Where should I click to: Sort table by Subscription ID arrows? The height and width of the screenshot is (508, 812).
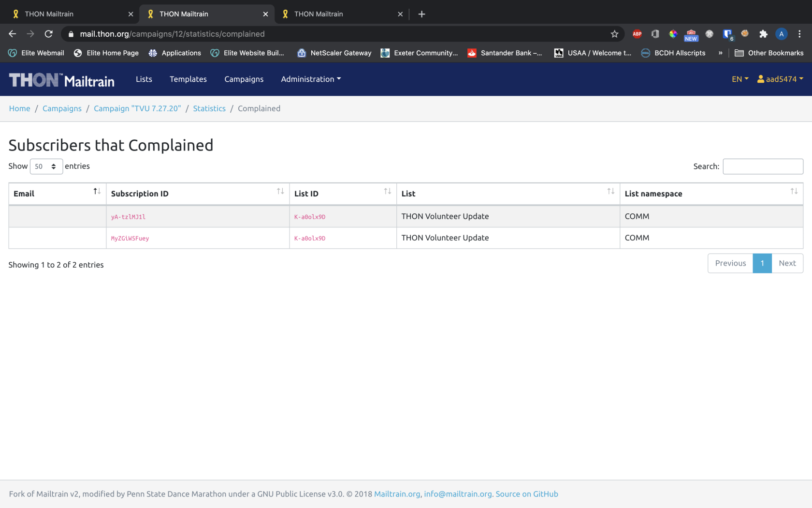click(280, 191)
